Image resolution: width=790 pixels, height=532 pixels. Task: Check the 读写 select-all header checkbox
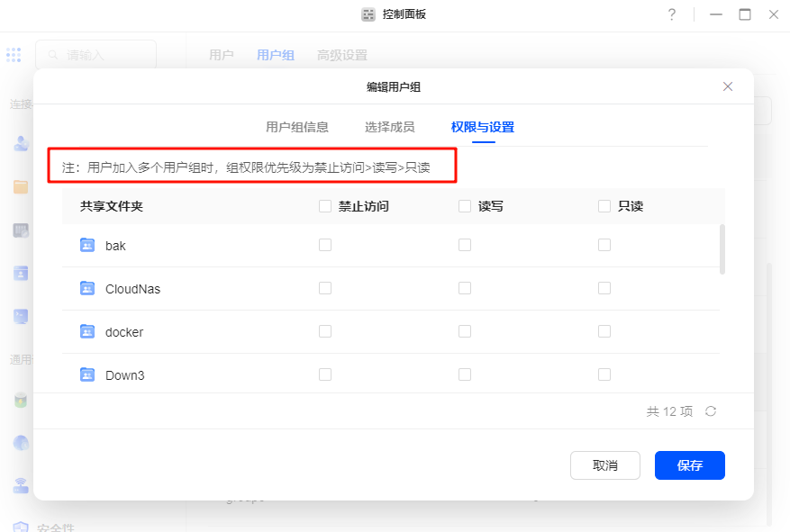tap(465, 206)
